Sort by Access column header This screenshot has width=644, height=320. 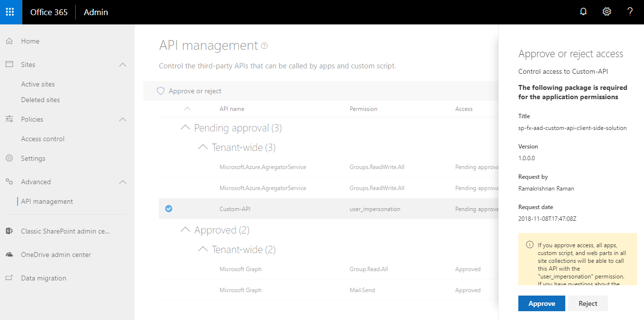click(464, 109)
